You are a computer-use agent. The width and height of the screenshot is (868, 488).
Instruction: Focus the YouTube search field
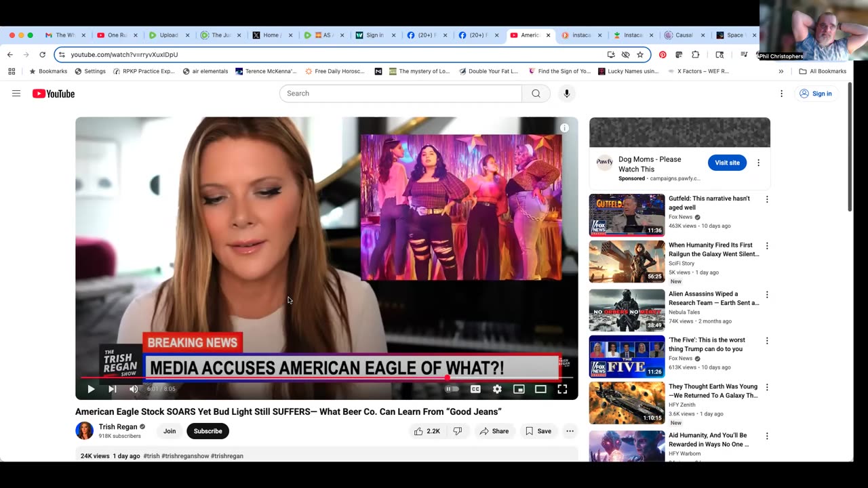pos(401,94)
